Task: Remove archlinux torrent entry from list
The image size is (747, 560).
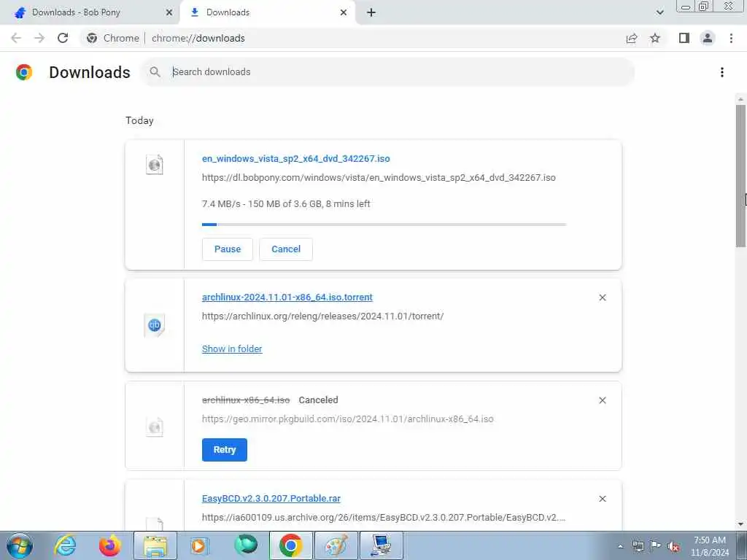Action: (x=602, y=297)
